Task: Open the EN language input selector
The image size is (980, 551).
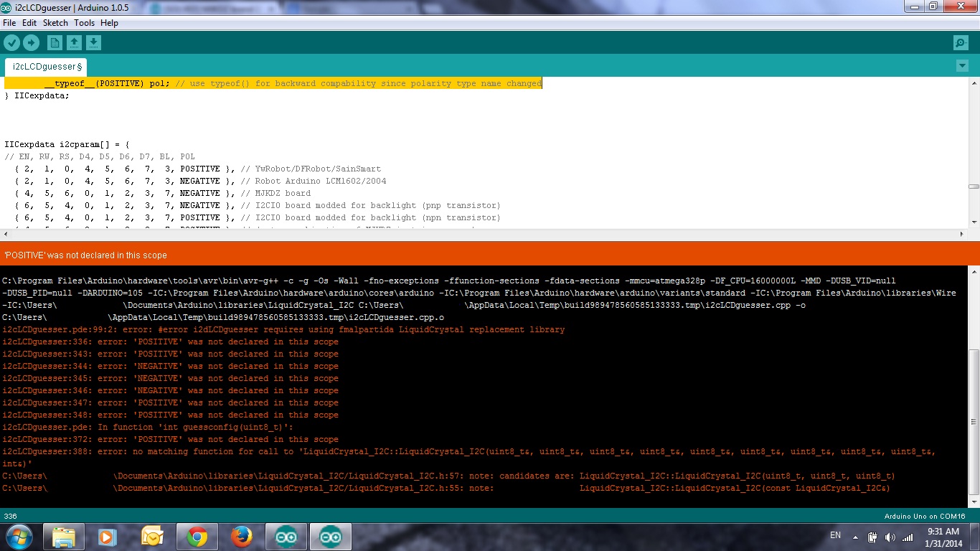Action: pyautogui.click(x=835, y=535)
